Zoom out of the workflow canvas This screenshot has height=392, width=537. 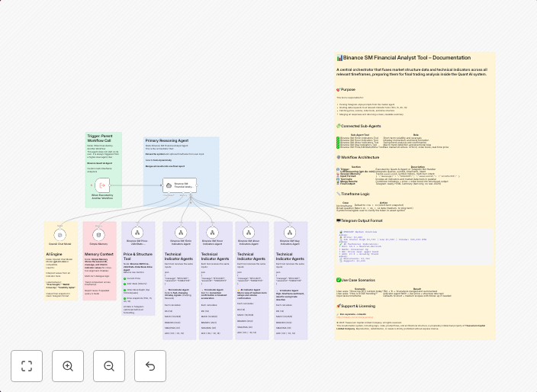(x=109, y=366)
